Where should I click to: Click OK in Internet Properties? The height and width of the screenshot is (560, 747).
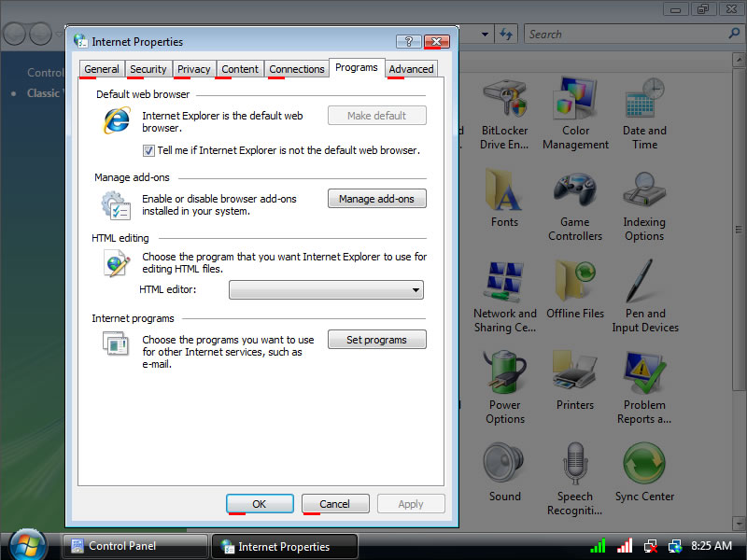(x=260, y=504)
